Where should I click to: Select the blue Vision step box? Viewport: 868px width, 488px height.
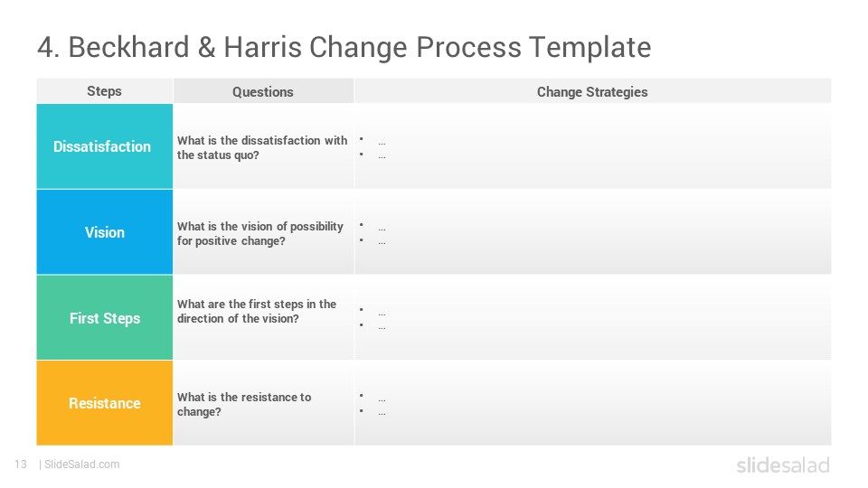click(105, 232)
